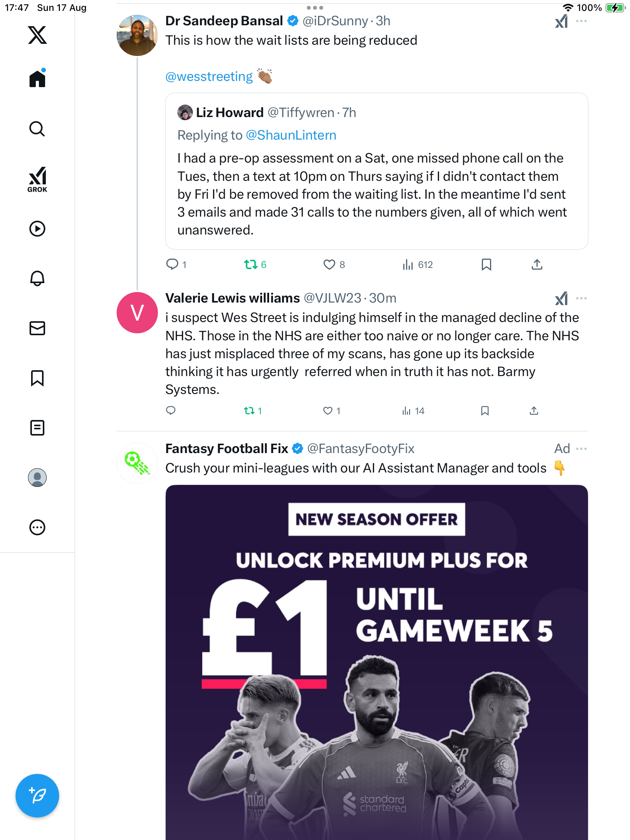The height and width of the screenshot is (840, 630).
Task: Toggle repost on Valerie Lewis williams' reply
Action: (x=249, y=411)
